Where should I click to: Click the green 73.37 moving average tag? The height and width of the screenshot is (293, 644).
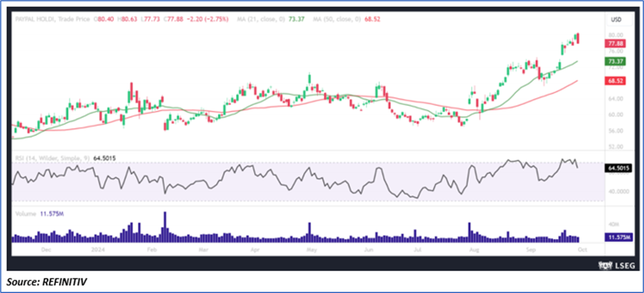click(616, 61)
